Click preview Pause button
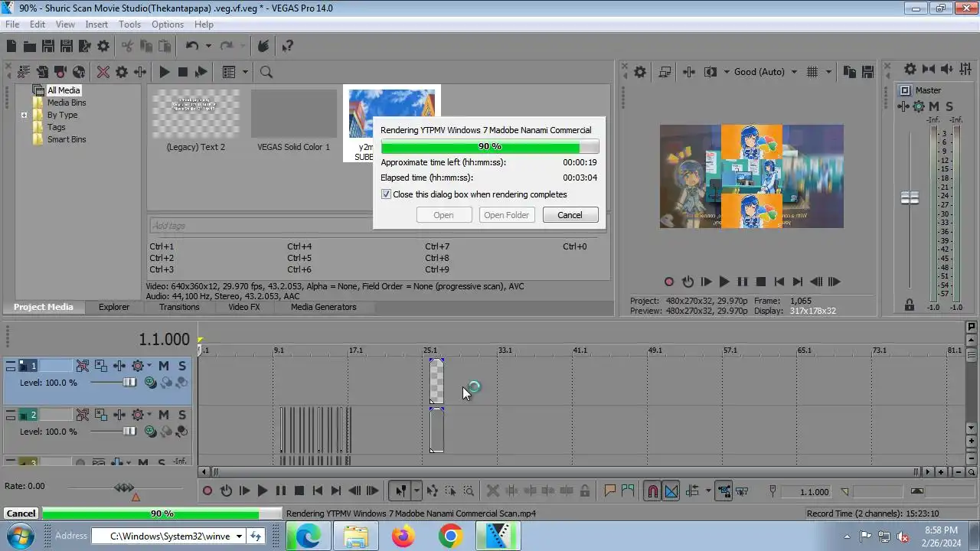This screenshot has width=980, height=551. click(743, 282)
